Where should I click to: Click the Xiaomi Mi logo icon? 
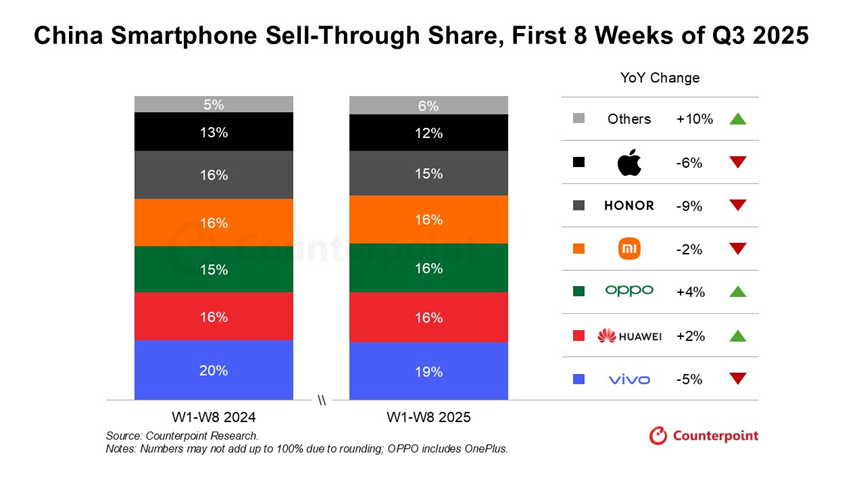(629, 249)
